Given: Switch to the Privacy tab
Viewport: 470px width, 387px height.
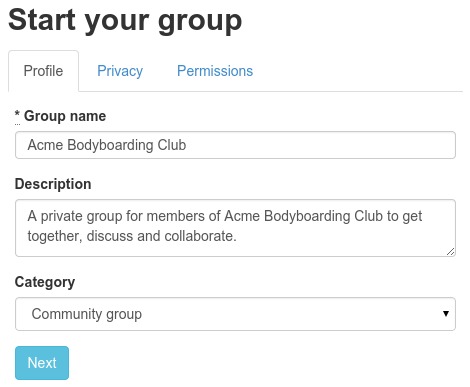Looking at the screenshot, I should point(120,71).
